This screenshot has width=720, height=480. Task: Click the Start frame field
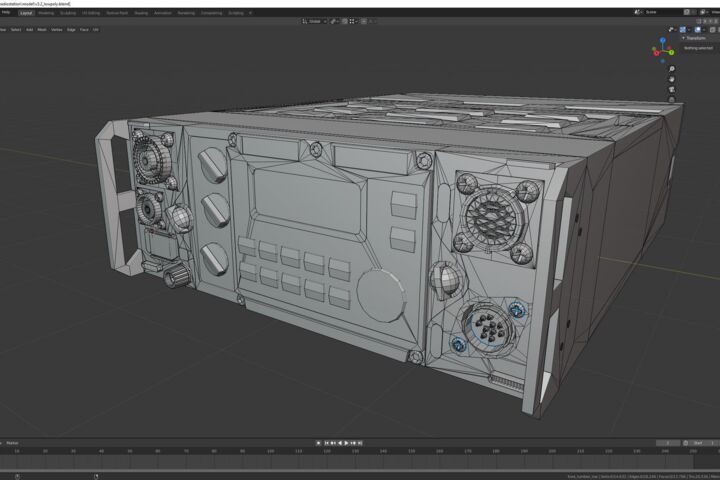703,443
